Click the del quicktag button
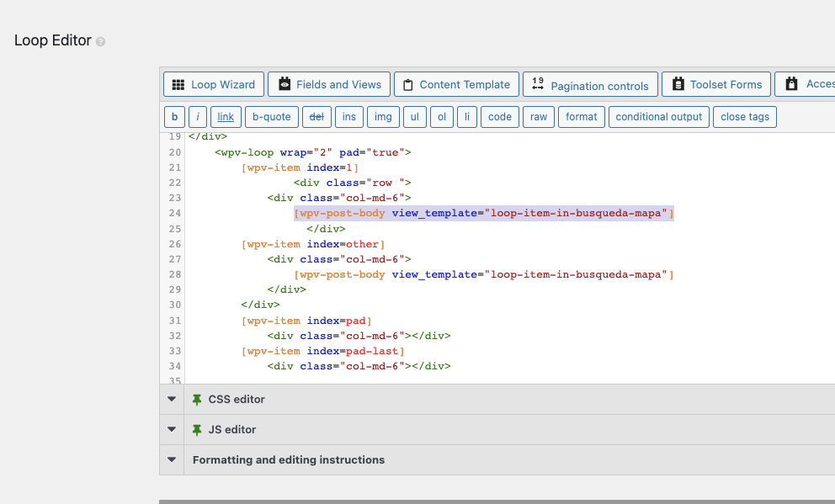 (x=316, y=117)
